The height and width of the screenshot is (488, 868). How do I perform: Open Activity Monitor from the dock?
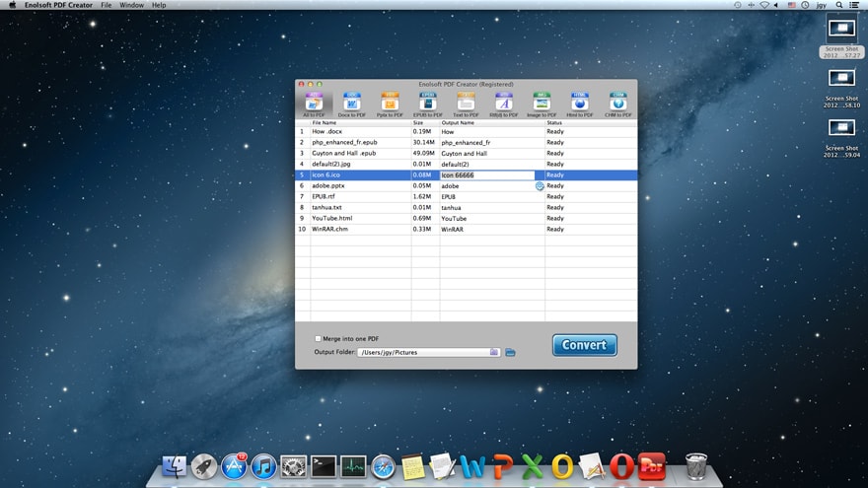[353, 466]
